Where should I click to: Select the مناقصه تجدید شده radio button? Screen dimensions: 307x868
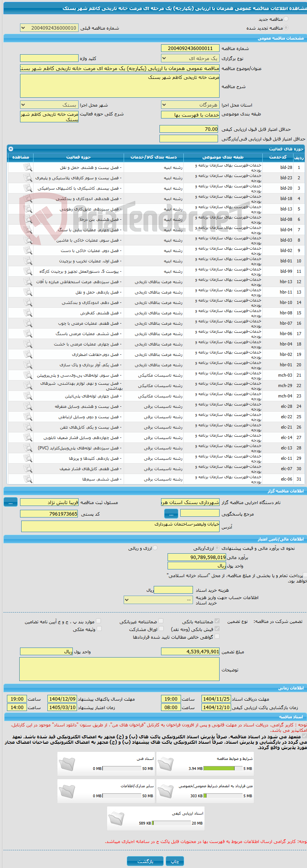(x=286, y=28)
